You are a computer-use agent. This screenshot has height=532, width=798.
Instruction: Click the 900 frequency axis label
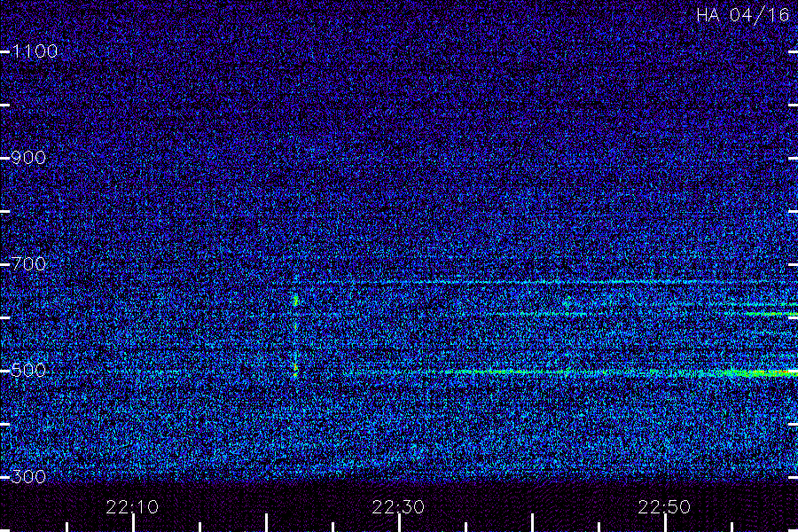coord(28,158)
